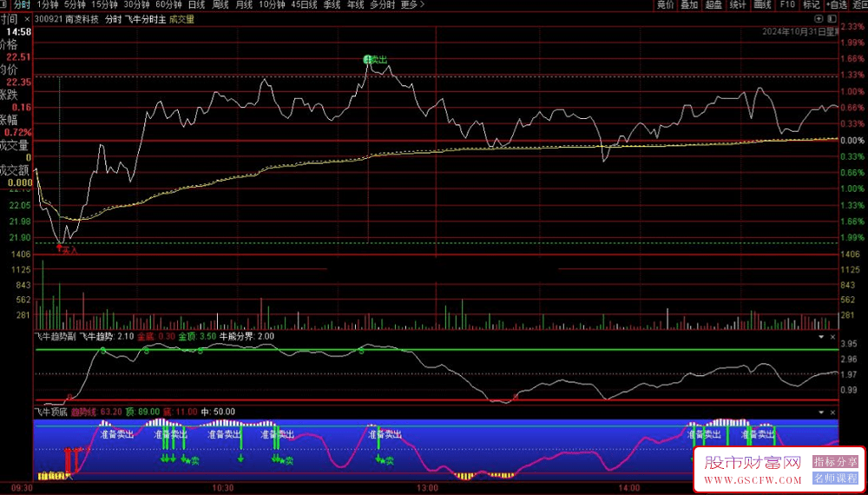Click the 牛熊分界: 2.00 value

(x=247, y=336)
